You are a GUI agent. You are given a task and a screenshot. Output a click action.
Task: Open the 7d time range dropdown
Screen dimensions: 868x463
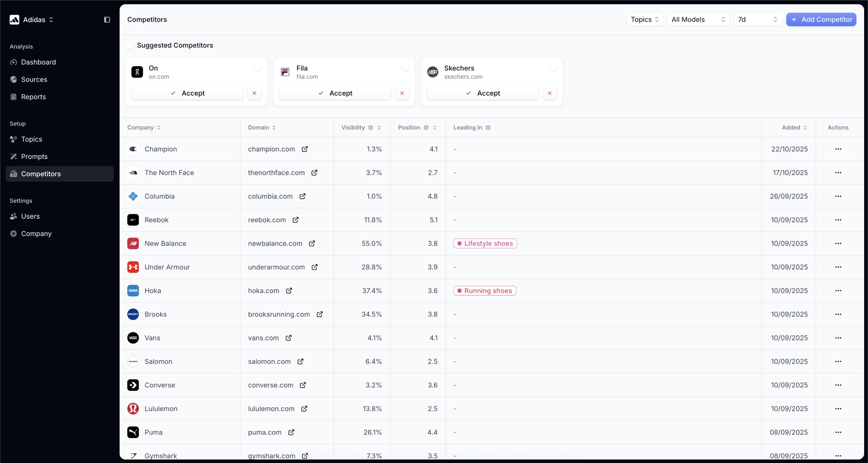758,20
